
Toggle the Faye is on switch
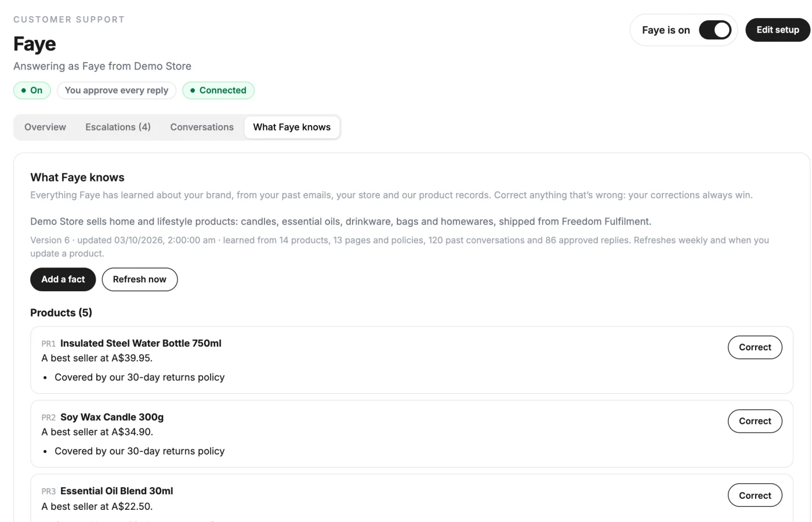pos(715,30)
